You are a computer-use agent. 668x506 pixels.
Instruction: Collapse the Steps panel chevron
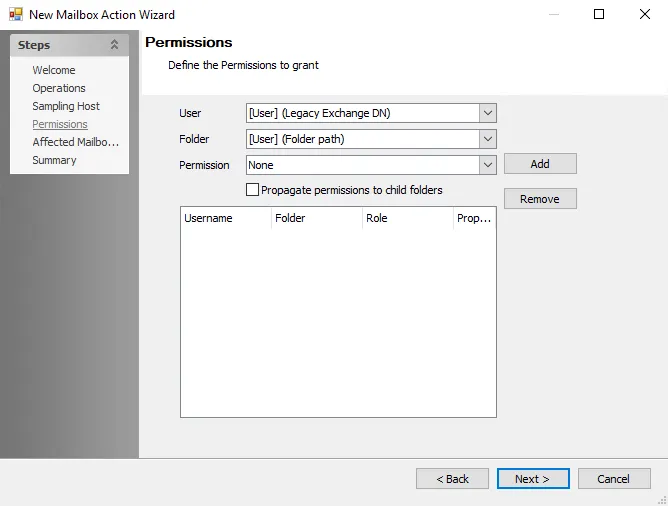coord(114,44)
